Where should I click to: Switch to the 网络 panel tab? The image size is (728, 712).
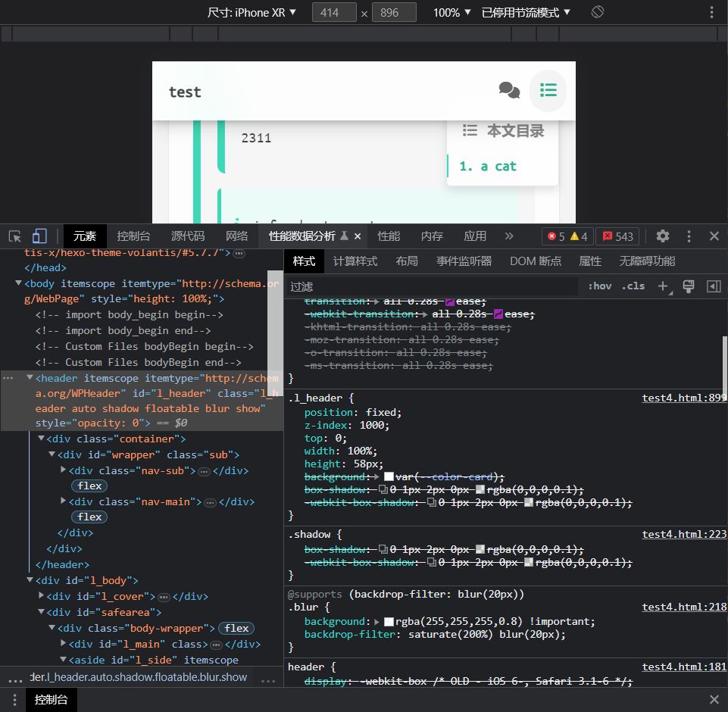point(236,236)
